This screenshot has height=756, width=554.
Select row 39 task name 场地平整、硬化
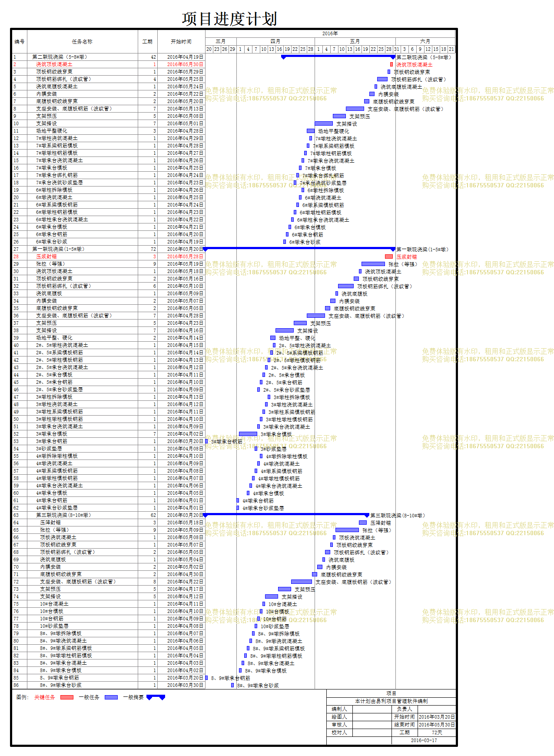coord(54,338)
